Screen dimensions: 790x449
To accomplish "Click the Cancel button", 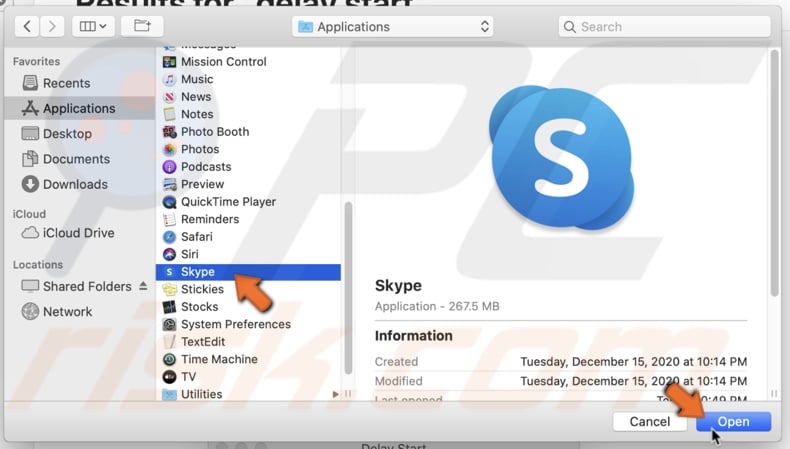I will pyautogui.click(x=650, y=421).
